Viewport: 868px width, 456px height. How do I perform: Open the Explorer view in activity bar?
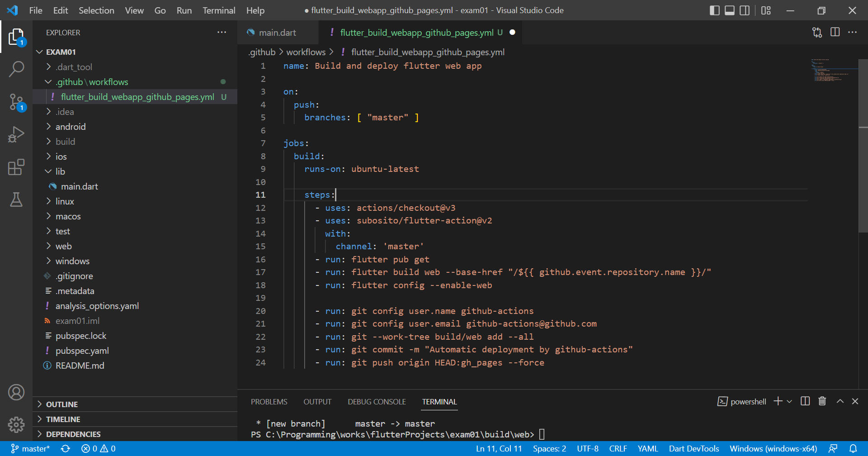click(x=16, y=37)
